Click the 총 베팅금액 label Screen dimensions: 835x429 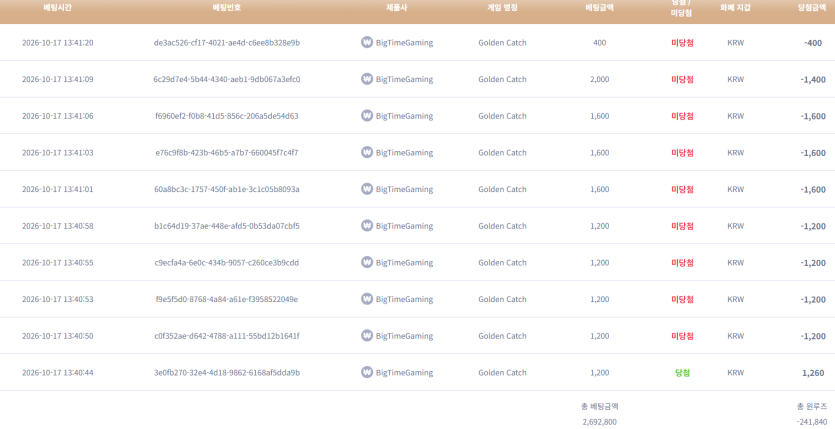coord(599,406)
